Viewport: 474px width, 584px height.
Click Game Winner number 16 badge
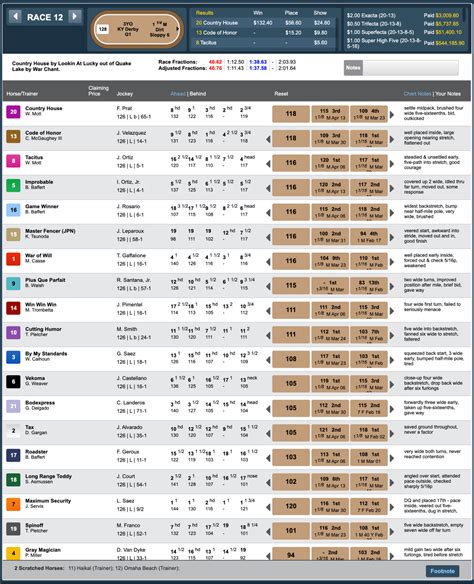13,210
